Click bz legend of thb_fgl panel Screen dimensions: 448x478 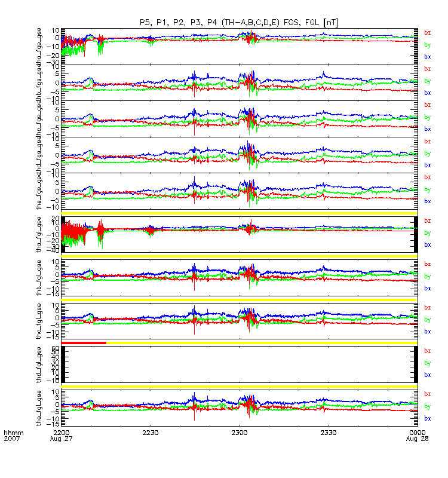(428, 264)
